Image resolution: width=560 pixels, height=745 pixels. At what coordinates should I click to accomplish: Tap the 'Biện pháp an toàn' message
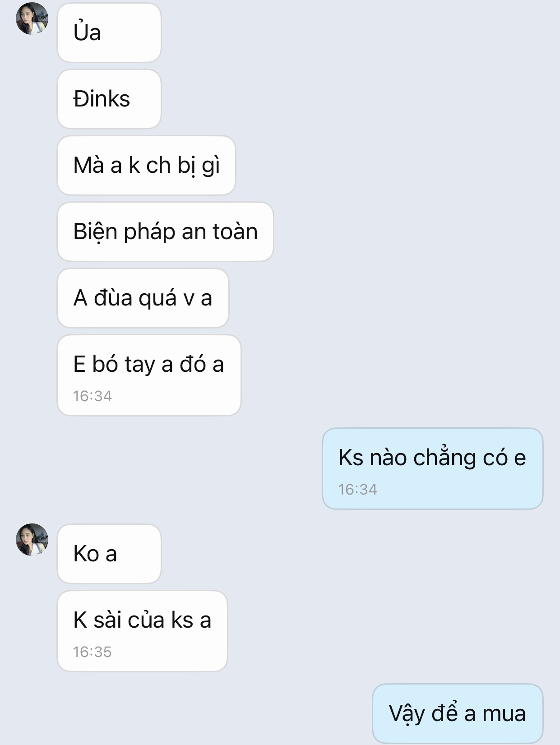point(165,231)
